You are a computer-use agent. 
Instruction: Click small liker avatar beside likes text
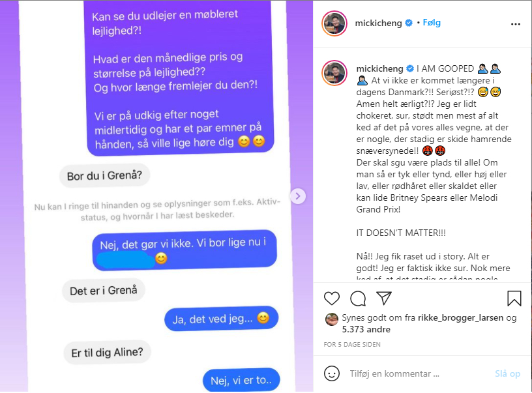click(331, 319)
